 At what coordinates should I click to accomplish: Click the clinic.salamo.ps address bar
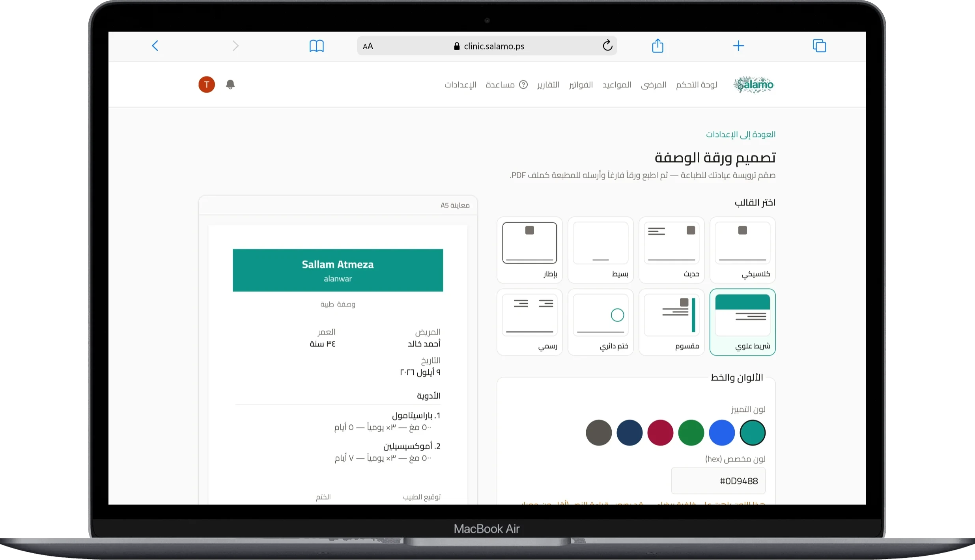(487, 46)
